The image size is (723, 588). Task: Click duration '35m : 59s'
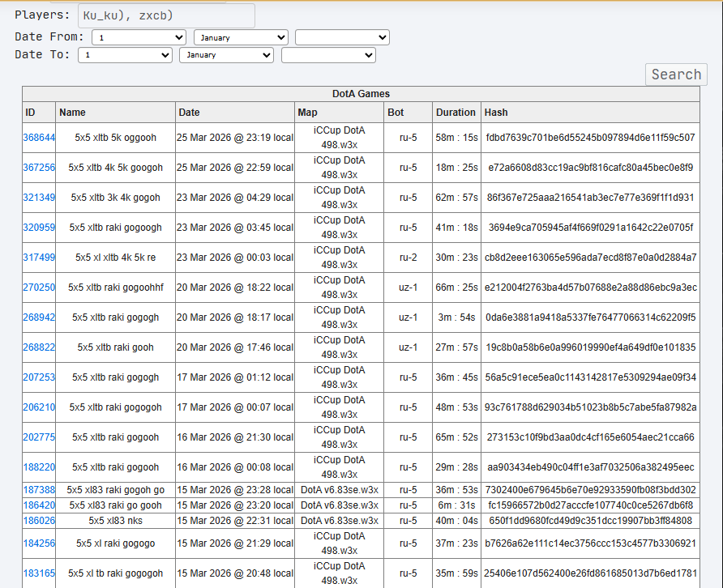pyautogui.click(x=456, y=573)
